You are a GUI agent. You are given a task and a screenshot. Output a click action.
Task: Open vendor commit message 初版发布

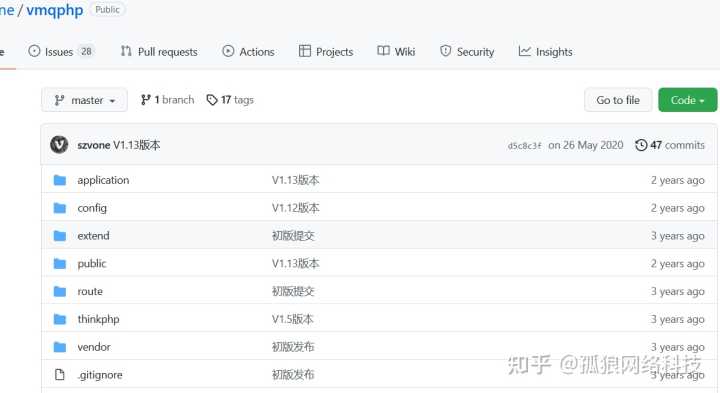click(293, 347)
